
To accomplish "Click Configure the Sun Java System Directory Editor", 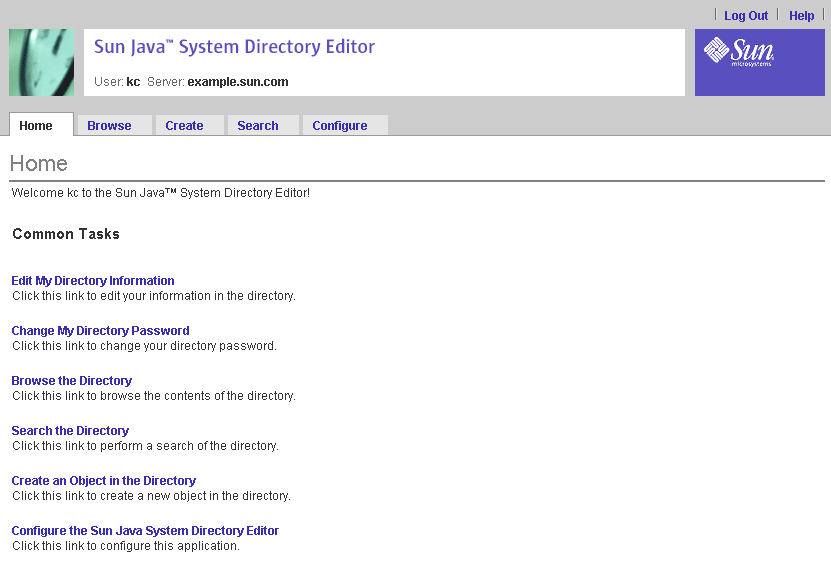I will pyautogui.click(x=145, y=531).
